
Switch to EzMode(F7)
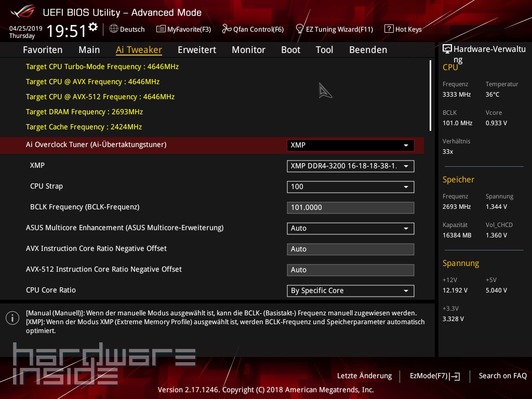coord(434,376)
